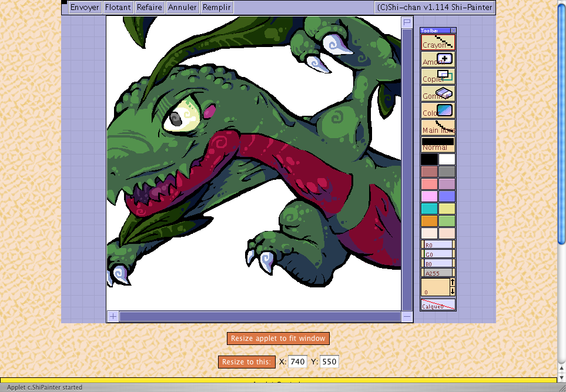Pick the turquoise swatch

click(429, 208)
